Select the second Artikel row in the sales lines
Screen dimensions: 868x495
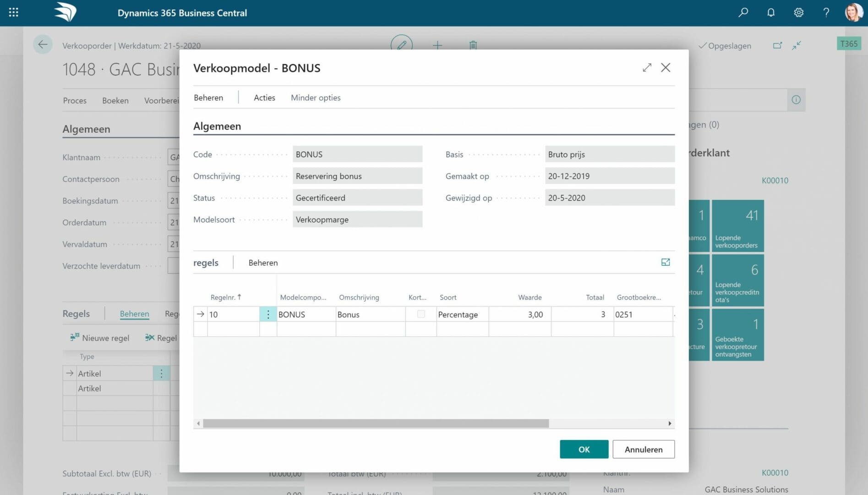(115, 388)
